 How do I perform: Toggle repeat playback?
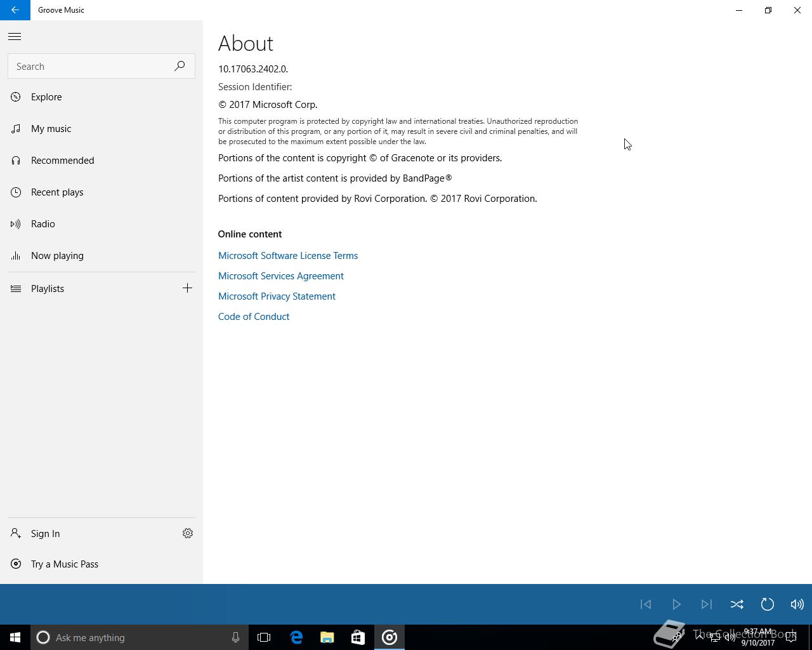coord(768,604)
